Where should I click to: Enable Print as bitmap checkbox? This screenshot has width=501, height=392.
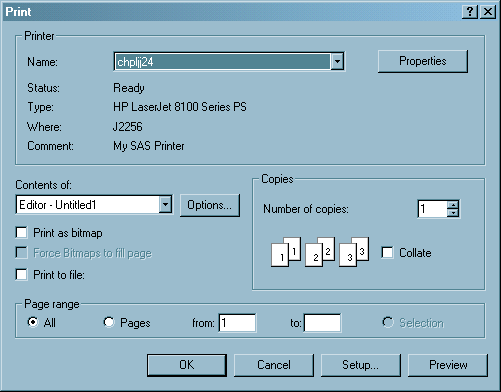pos(21,233)
